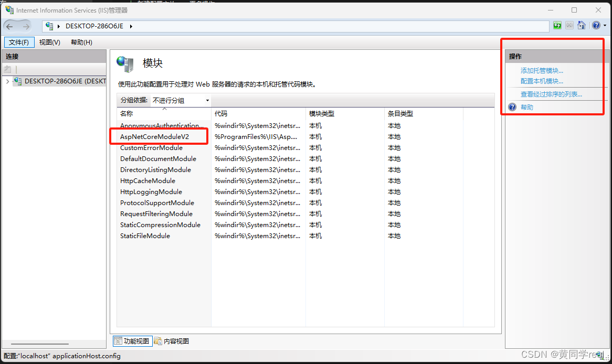Click the save connection folder icon in 连接 pane
This screenshot has height=364, width=612.
click(x=7, y=69)
